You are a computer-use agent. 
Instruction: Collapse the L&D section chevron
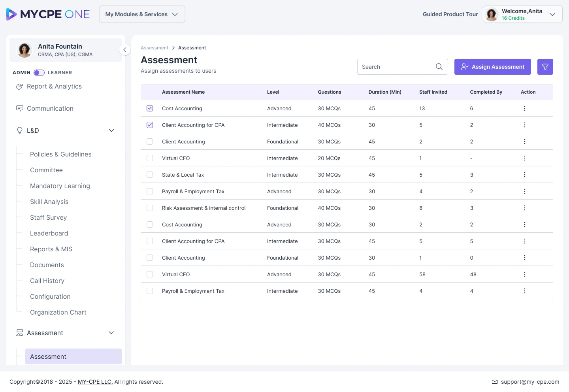click(111, 130)
